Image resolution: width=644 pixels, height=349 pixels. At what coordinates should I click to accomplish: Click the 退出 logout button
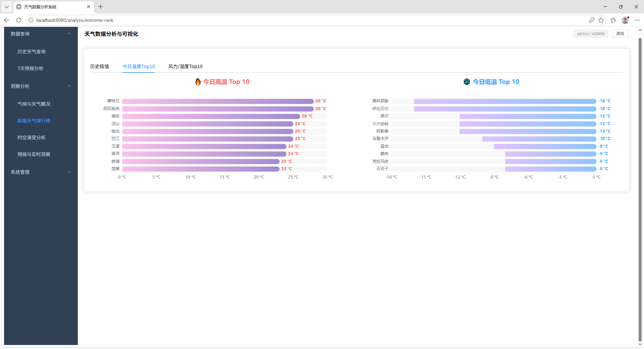(x=620, y=34)
